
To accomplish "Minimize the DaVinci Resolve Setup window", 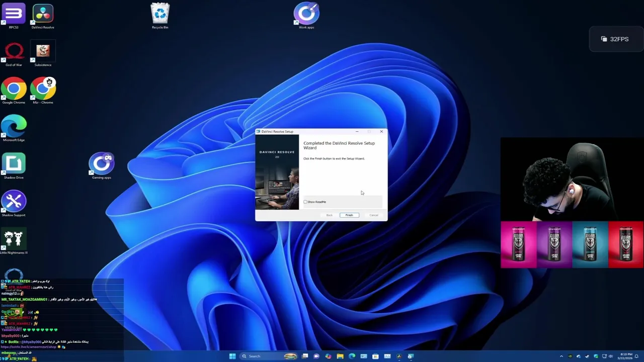I will [x=357, y=132].
